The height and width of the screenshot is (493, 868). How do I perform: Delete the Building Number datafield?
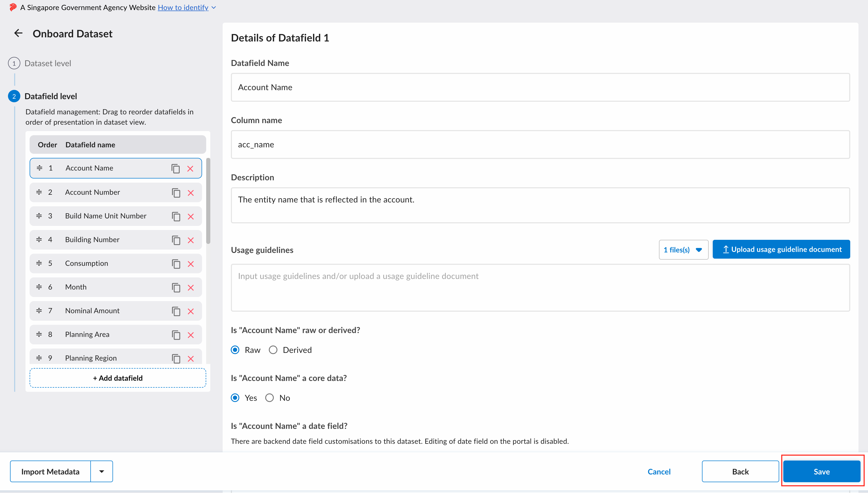coord(190,240)
